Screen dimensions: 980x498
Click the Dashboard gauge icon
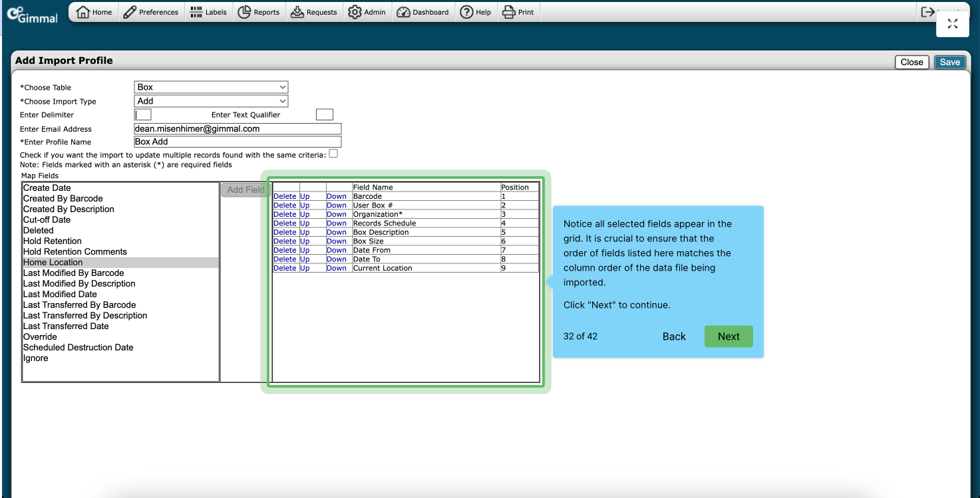click(403, 12)
